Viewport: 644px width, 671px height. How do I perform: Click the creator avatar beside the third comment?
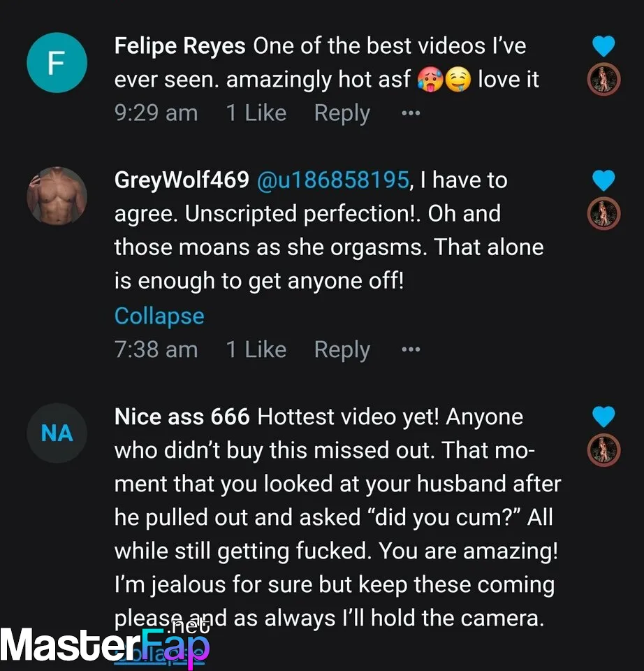(x=603, y=451)
